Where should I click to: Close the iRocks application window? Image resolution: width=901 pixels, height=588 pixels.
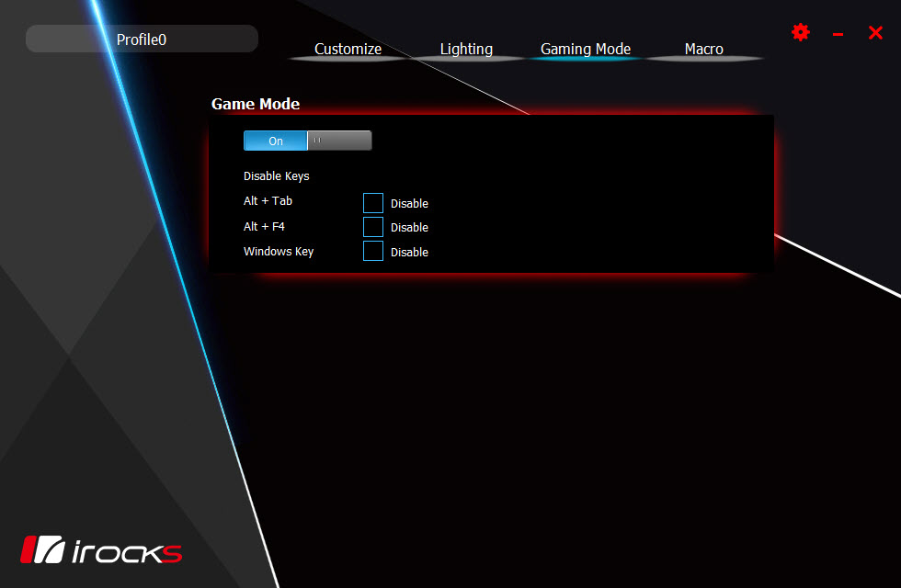tap(875, 33)
